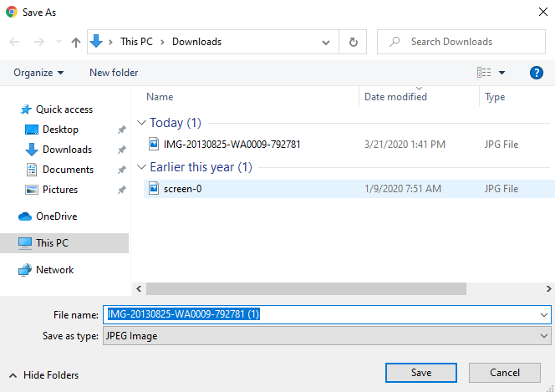Click the JPG icon of IMG-20130825-WA0009-792781
The width and height of the screenshot is (555, 392).
pyautogui.click(x=154, y=144)
